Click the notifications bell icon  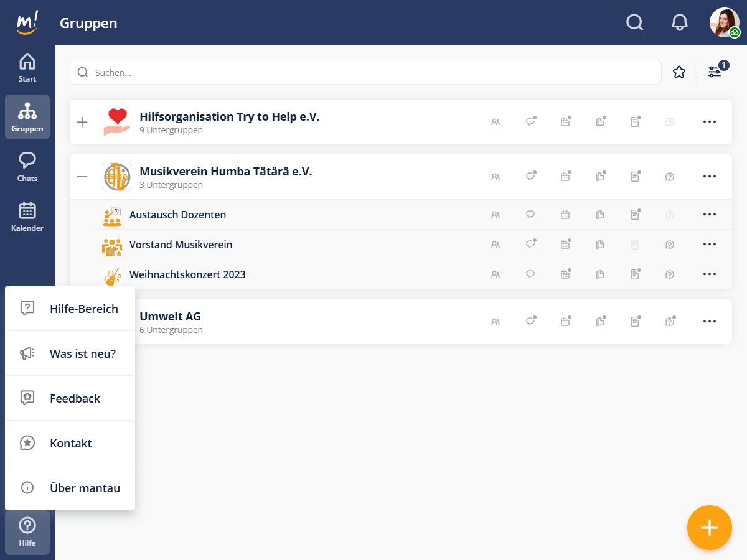[x=680, y=23]
